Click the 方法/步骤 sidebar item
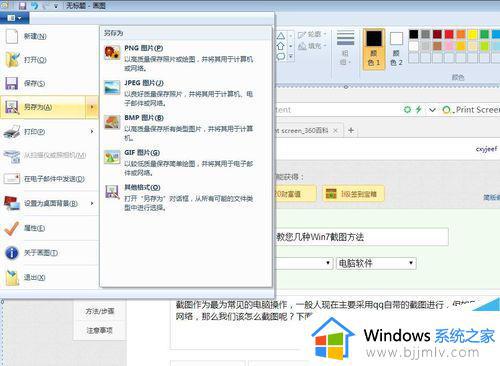The width and height of the screenshot is (500, 366). pyautogui.click(x=100, y=311)
